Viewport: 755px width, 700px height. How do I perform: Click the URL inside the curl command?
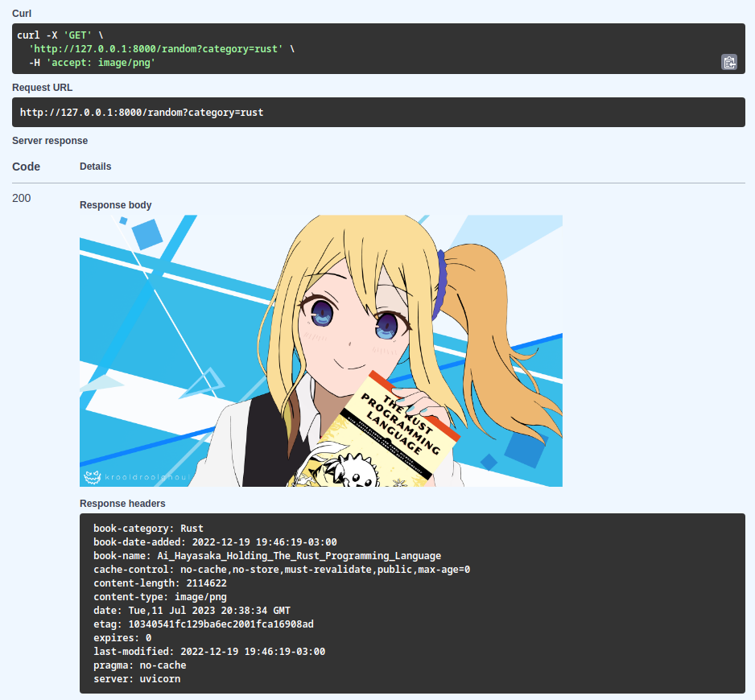pos(156,48)
